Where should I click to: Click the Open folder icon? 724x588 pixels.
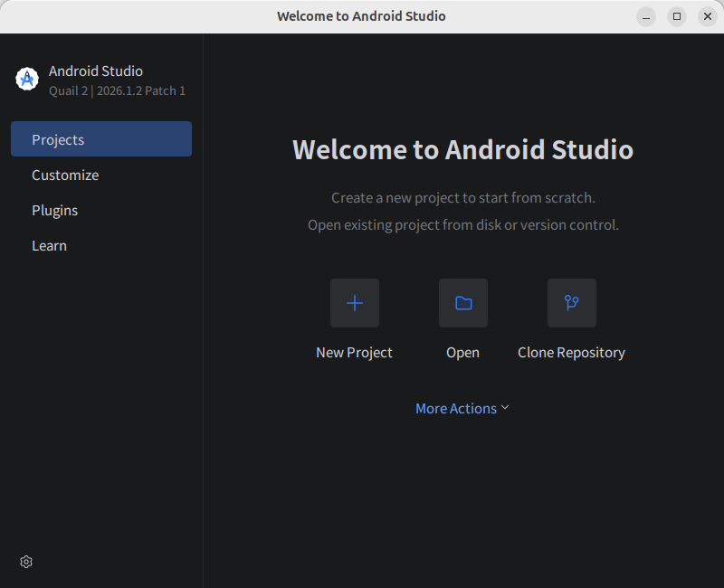pos(463,303)
